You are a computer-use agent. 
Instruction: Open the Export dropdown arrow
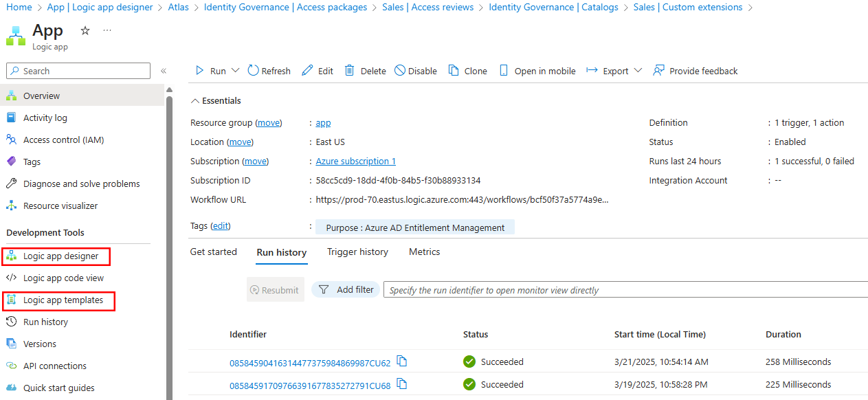point(638,71)
